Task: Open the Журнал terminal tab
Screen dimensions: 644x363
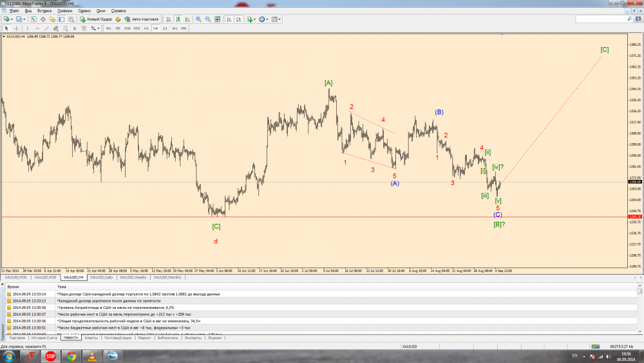Action: (215, 338)
